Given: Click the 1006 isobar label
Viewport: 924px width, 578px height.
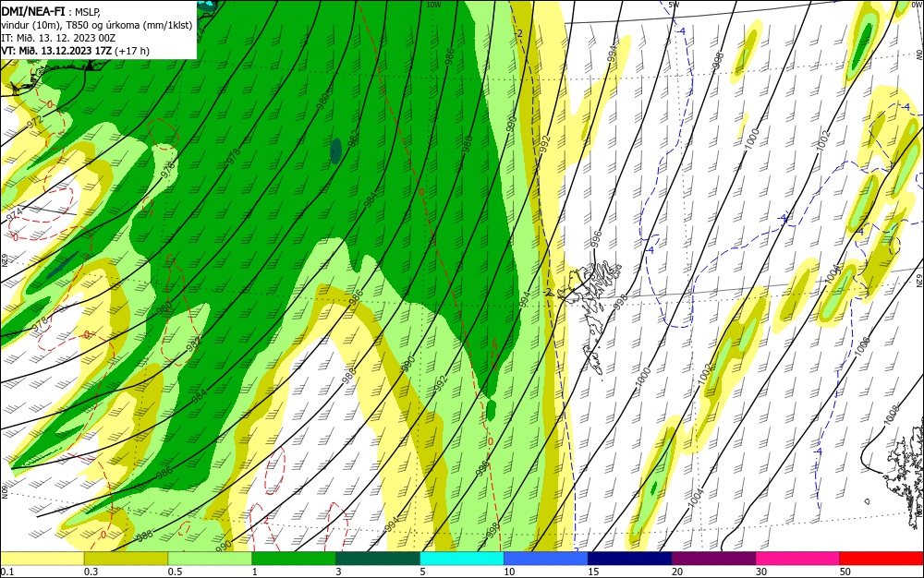Looking at the screenshot, I should (x=862, y=346).
